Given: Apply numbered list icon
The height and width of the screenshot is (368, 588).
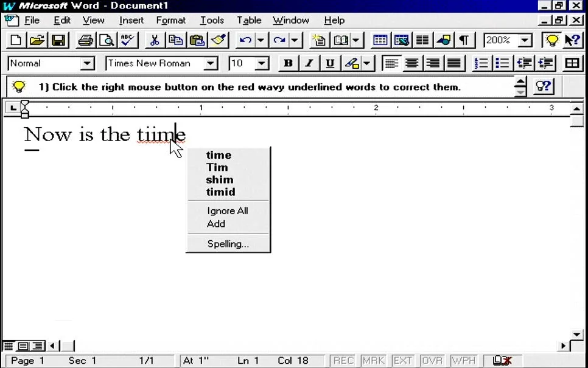Looking at the screenshot, I should [x=481, y=64].
